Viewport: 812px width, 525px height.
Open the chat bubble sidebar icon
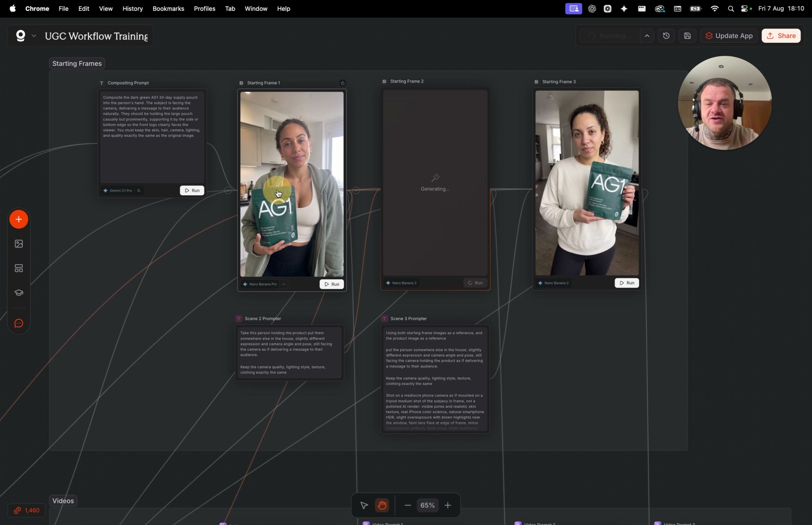19,323
